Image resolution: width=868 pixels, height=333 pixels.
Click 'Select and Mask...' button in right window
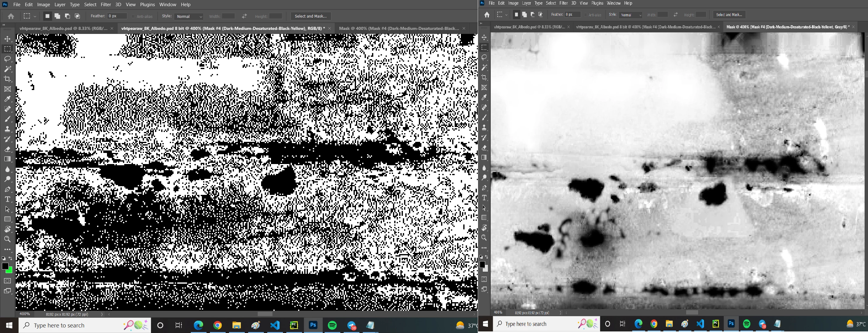(729, 14)
